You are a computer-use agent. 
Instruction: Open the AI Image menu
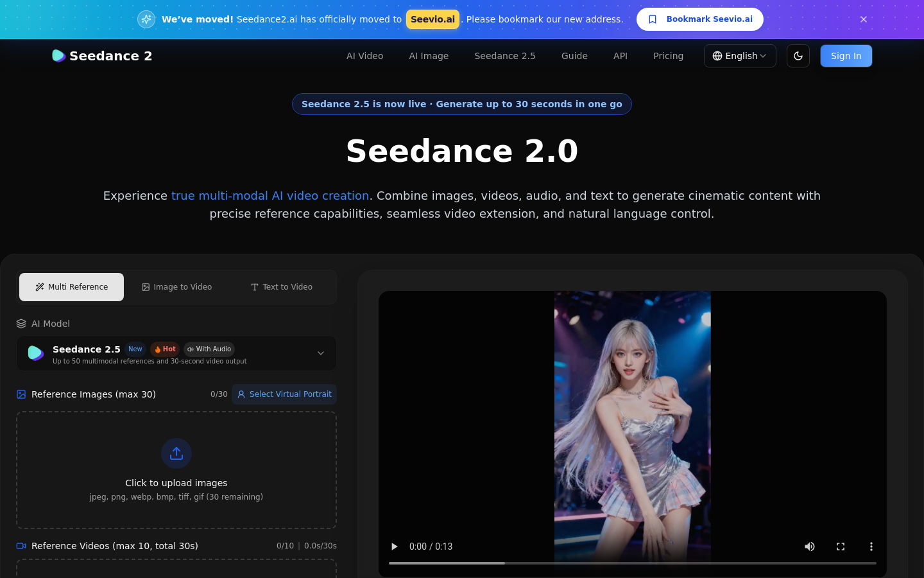pos(429,56)
